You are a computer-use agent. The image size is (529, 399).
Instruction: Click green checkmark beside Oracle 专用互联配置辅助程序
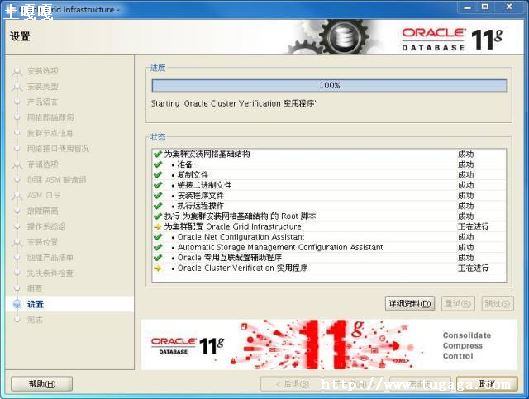pyautogui.click(x=158, y=258)
